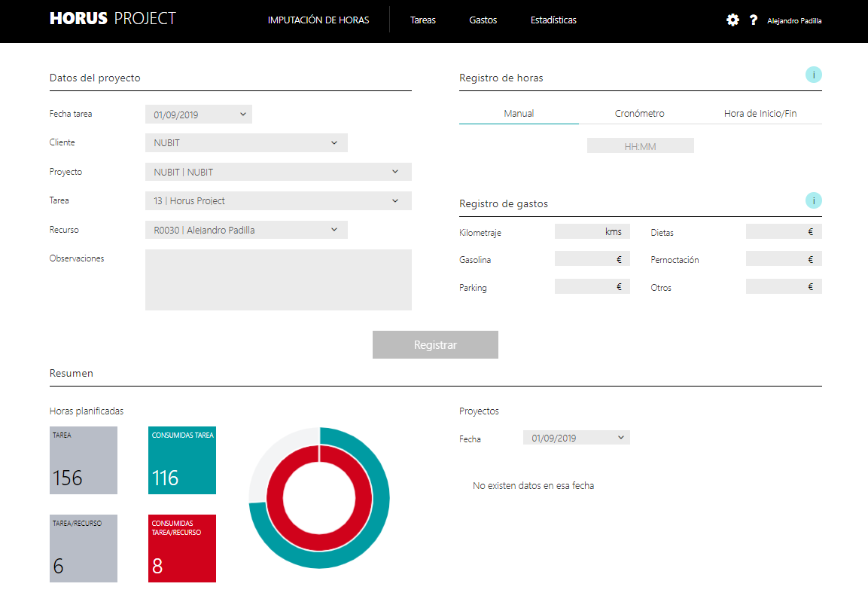Open the Alejandro Padilla user menu

click(x=794, y=21)
